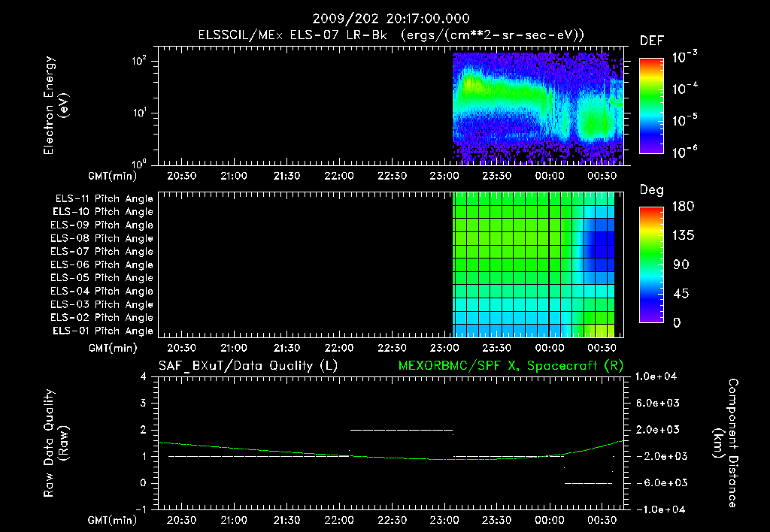The width and height of the screenshot is (770, 532).
Task: Click the white data quality segment at level 2
Action: pos(402,430)
